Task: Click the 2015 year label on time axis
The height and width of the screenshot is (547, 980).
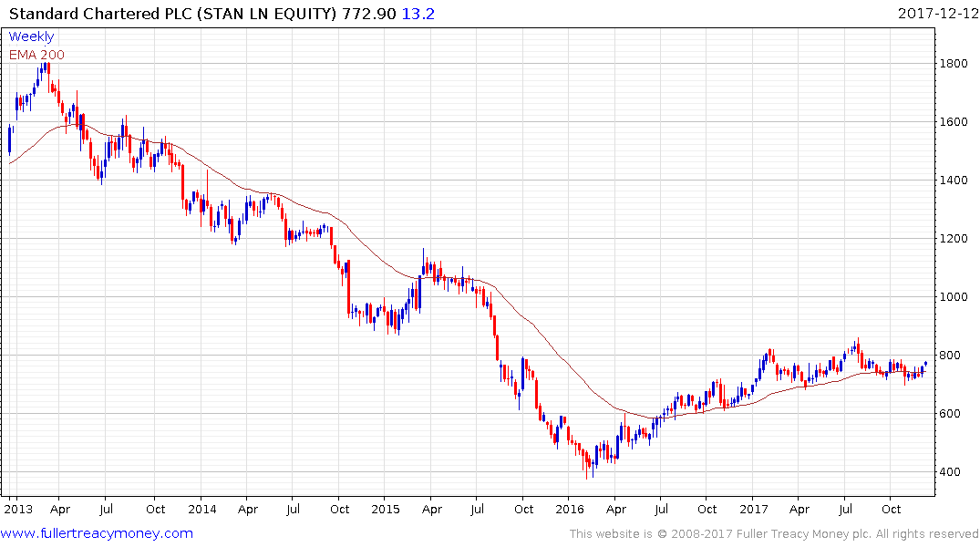Action: [x=385, y=510]
